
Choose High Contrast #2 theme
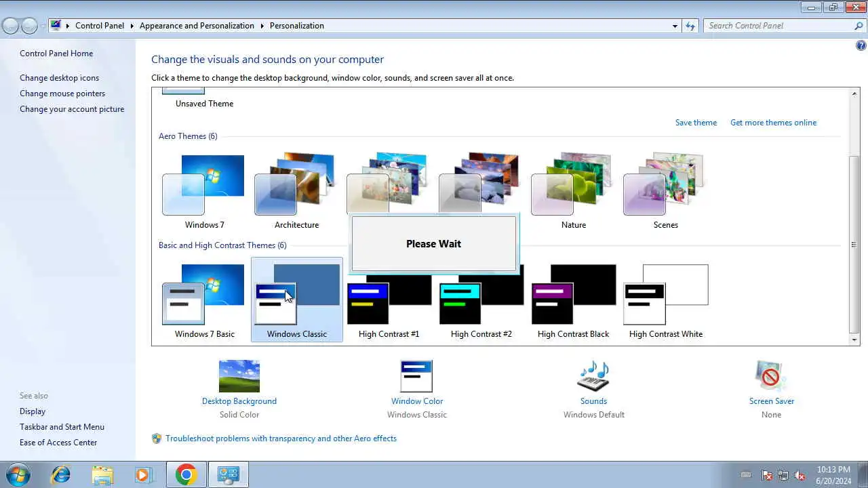point(481,300)
